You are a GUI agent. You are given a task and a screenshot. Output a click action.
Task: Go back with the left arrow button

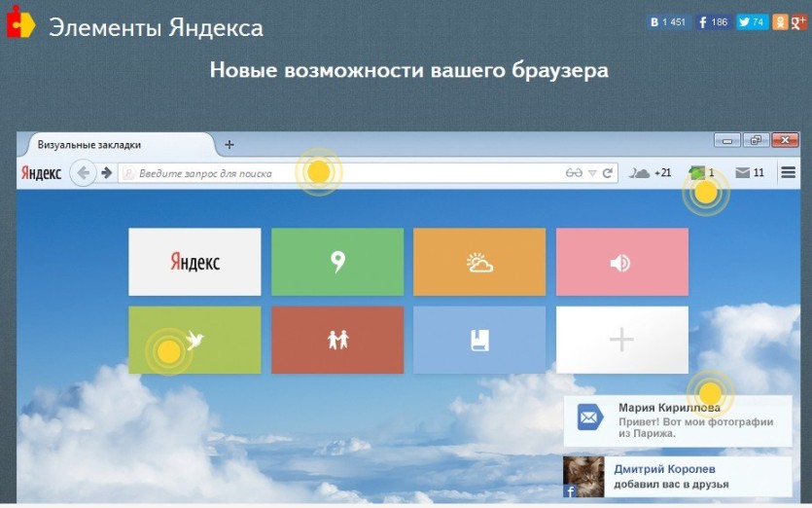[x=83, y=172]
